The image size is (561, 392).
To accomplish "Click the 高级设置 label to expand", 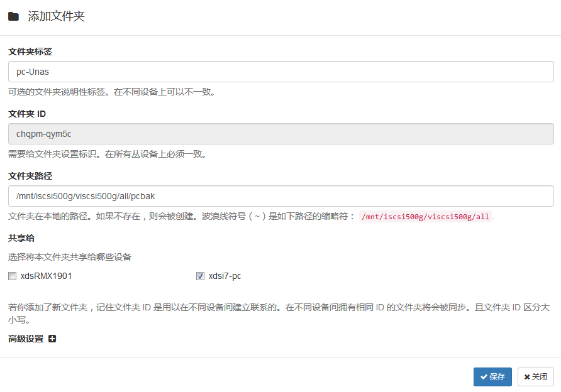I will [26, 339].
